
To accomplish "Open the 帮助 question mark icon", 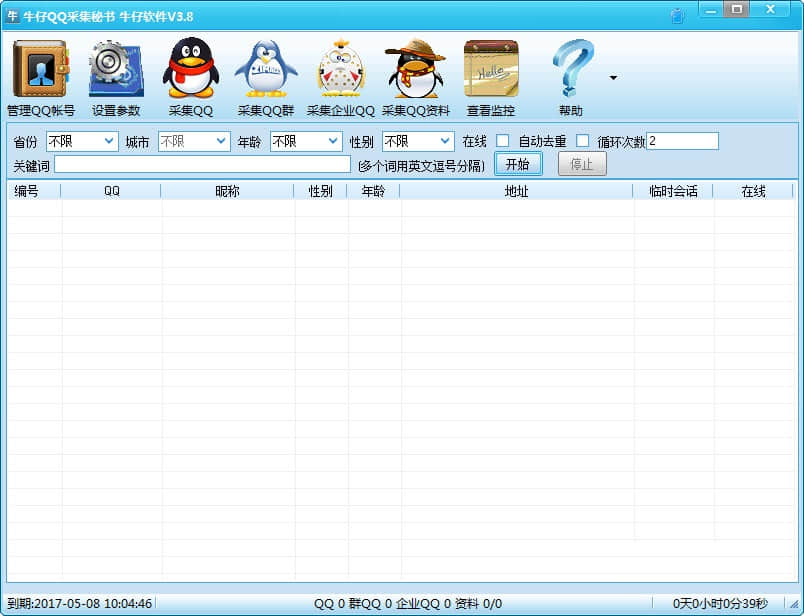I will tap(572, 68).
